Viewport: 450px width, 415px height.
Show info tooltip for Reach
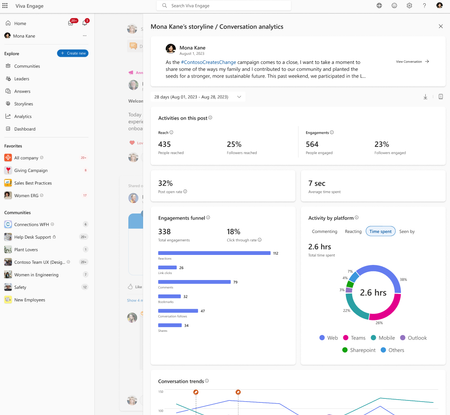pos(171,132)
